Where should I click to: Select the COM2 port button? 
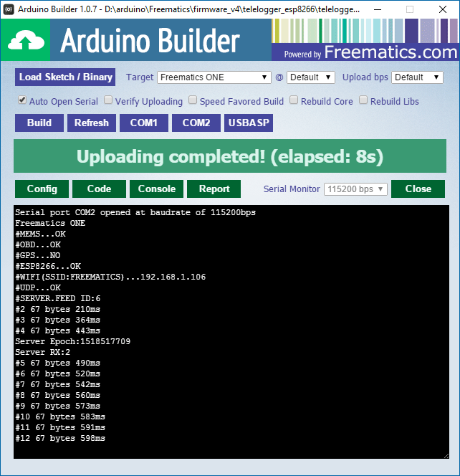coord(196,123)
